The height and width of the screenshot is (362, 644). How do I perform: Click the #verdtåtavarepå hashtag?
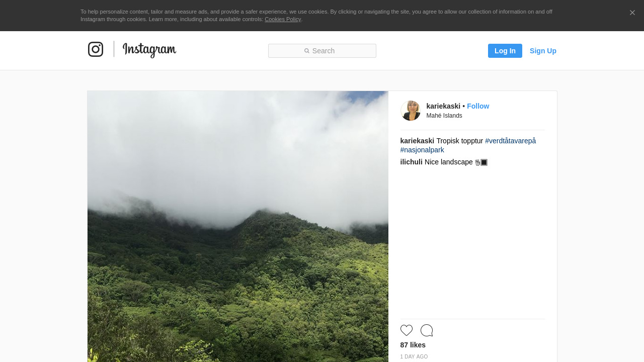point(510,141)
